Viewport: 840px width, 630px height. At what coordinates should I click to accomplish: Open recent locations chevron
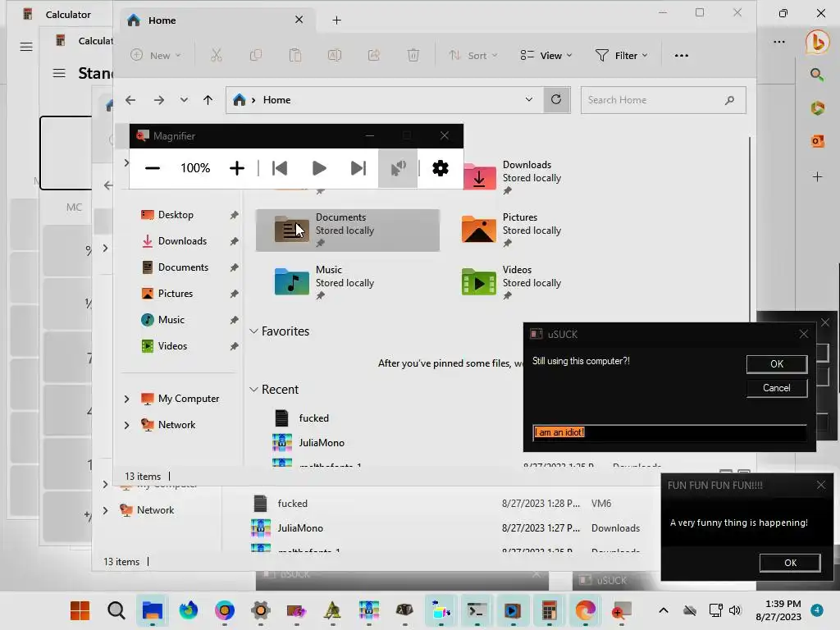coord(184,100)
